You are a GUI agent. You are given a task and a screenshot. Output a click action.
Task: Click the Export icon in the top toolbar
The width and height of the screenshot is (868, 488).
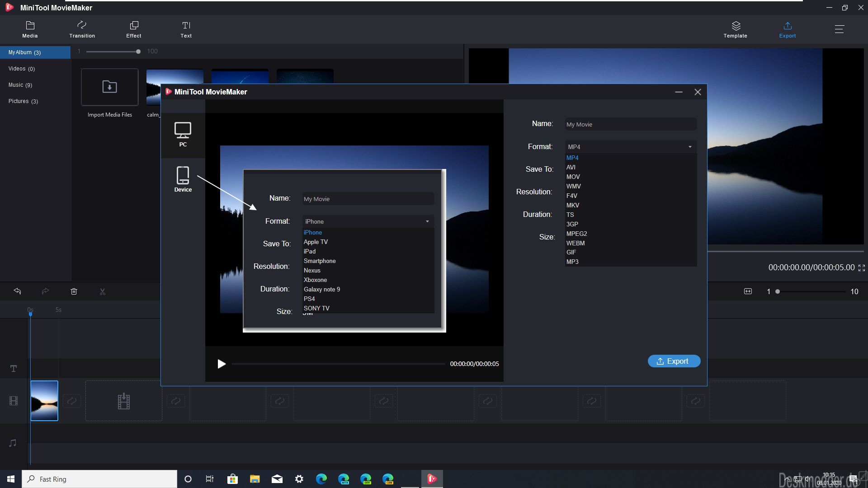788,29
